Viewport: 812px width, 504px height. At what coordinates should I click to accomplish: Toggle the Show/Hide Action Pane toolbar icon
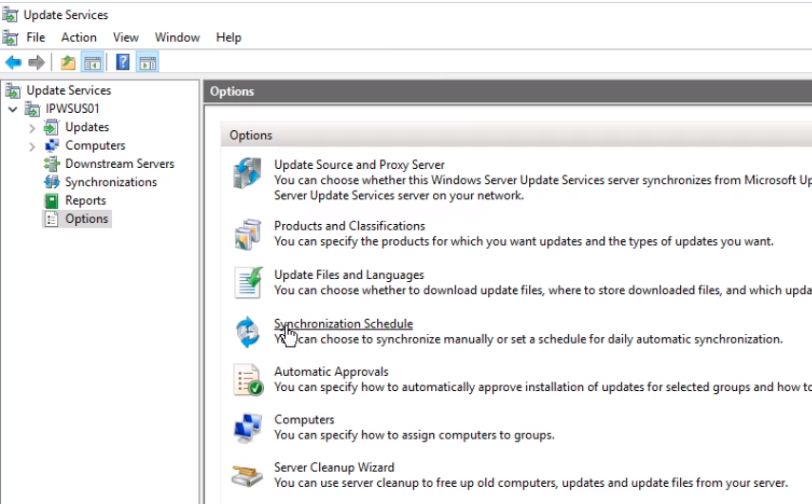point(147,63)
